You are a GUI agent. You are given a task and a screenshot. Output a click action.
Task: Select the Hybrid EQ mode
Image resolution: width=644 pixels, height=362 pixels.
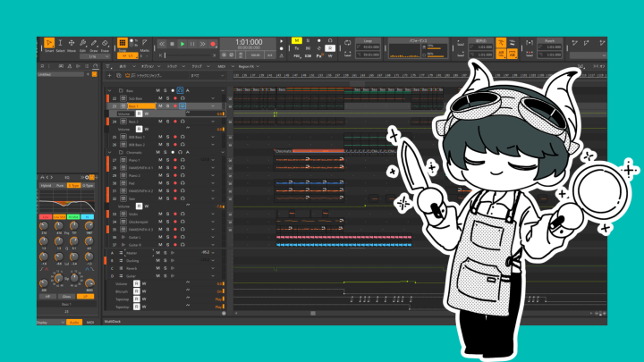click(46, 186)
